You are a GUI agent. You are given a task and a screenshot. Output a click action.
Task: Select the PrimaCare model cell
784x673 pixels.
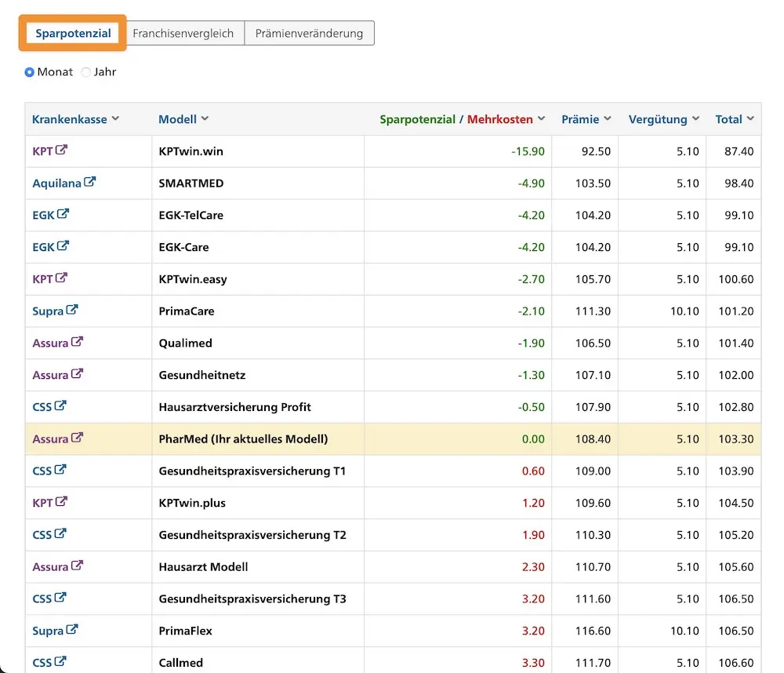point(187,311)
